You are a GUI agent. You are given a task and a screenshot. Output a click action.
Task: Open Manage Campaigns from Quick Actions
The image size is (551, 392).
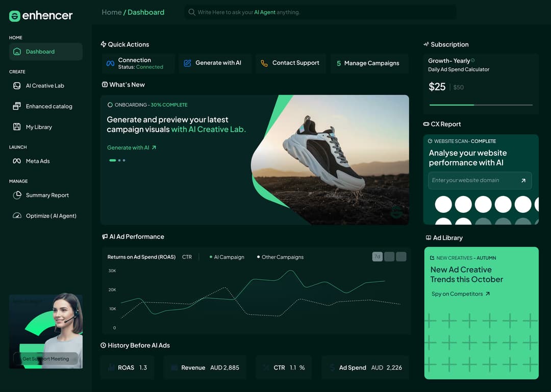coord(368,63)
